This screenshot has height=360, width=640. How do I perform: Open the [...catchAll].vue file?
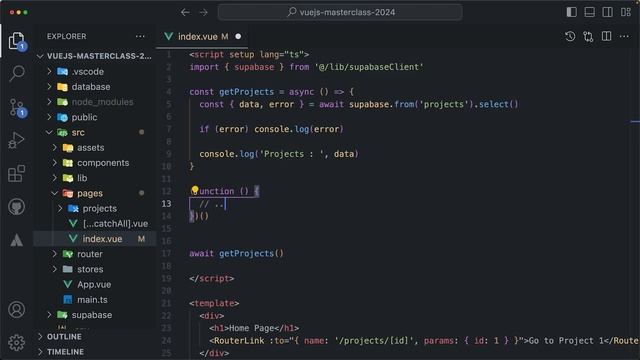pyautogui.click(x=95, y=223)
